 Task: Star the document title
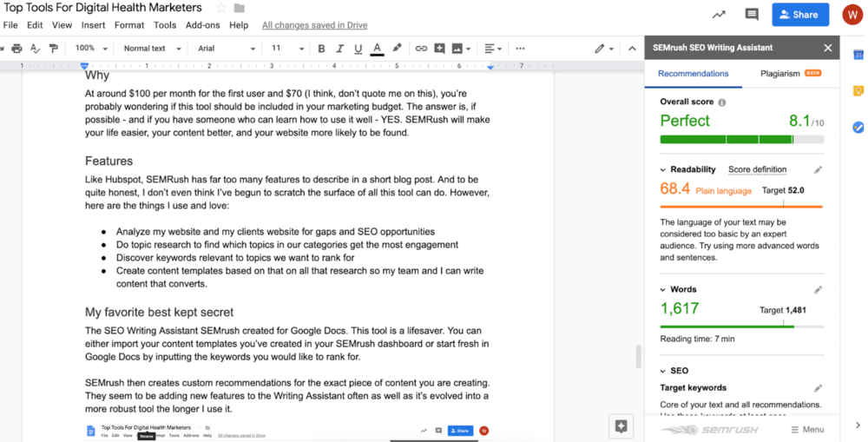pos(221,8)
